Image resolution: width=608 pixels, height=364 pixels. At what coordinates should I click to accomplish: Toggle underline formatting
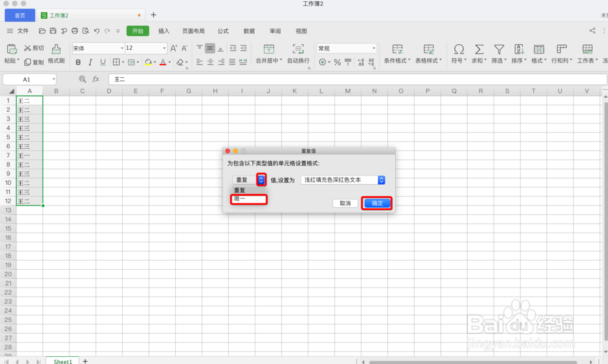tap(102, 62)
